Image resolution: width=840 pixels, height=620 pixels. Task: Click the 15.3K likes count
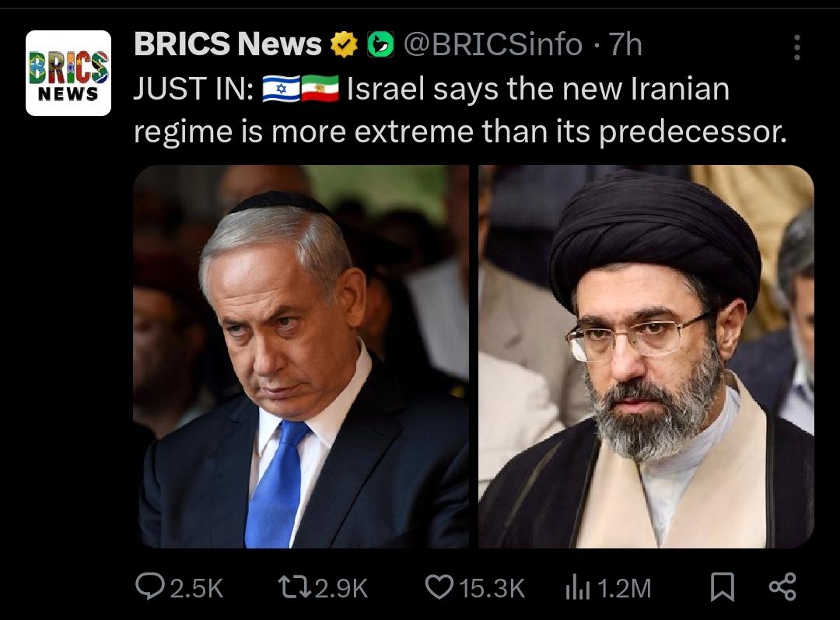[x=492, y=588]
